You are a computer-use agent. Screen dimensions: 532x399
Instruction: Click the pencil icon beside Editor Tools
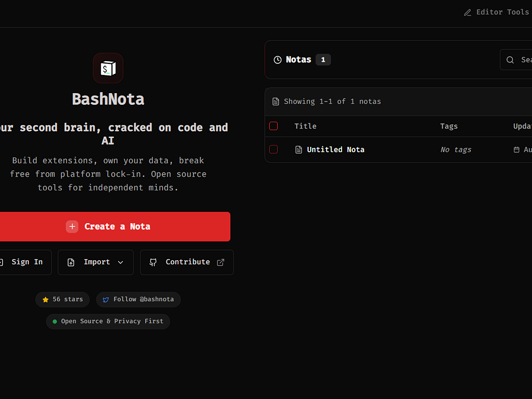click(468, 13)
